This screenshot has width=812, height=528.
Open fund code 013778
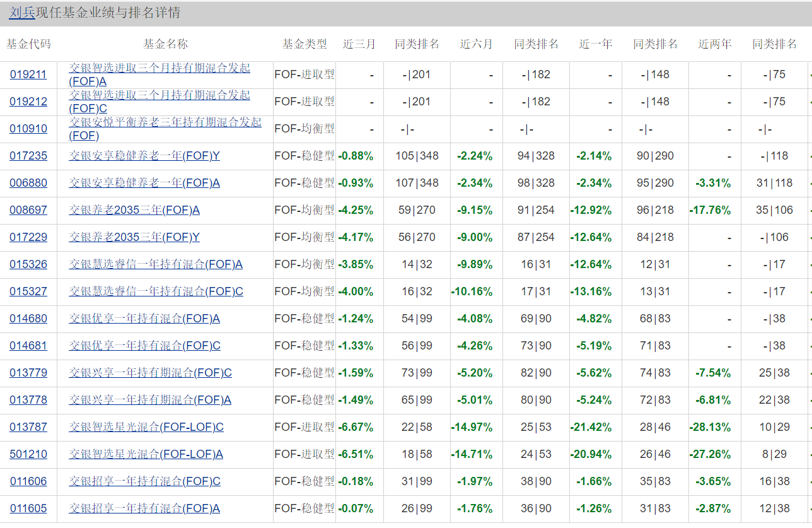[28, 400]
